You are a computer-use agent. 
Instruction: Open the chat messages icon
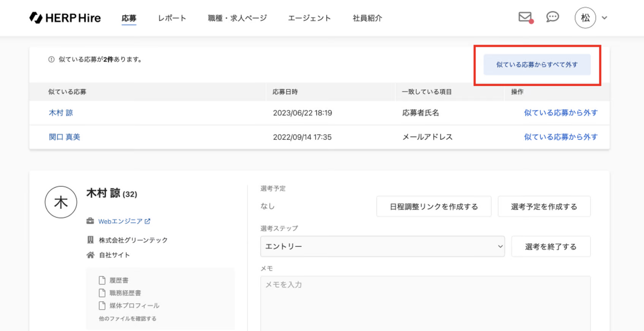552,17
